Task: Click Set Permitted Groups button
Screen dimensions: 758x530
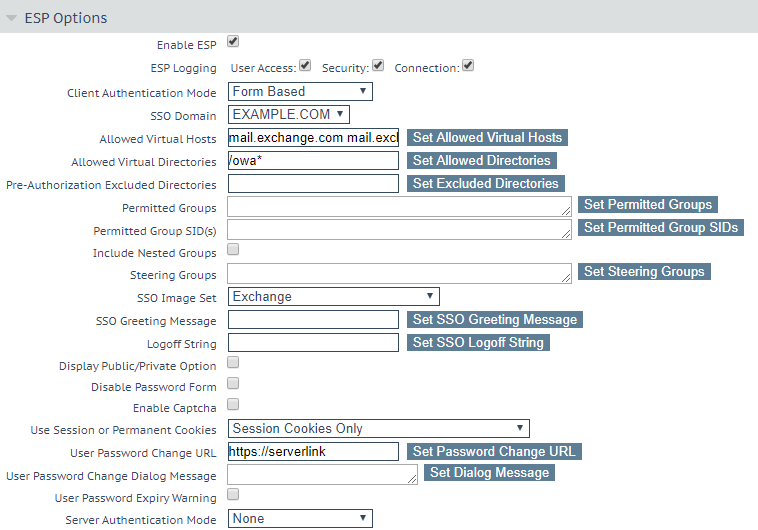Action: (x=648, y=205)
